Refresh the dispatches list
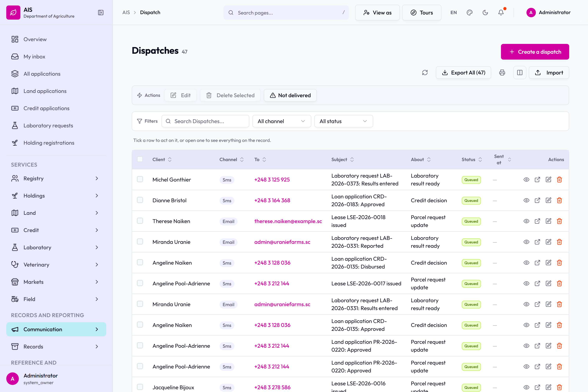Image resolution: width=588 pixels, height=392 pixels. click(x=425, y=73)
